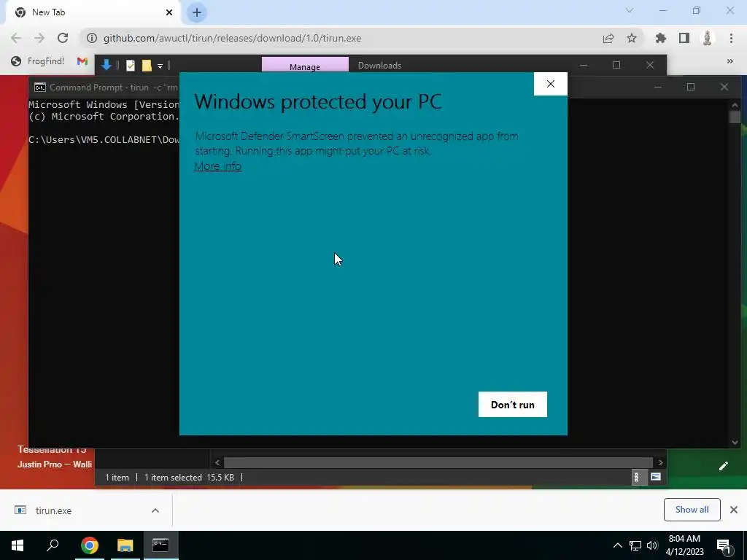Expand tirun.exe download options chevron
This screenshot has width=747, height=560.
coord(155,510)
